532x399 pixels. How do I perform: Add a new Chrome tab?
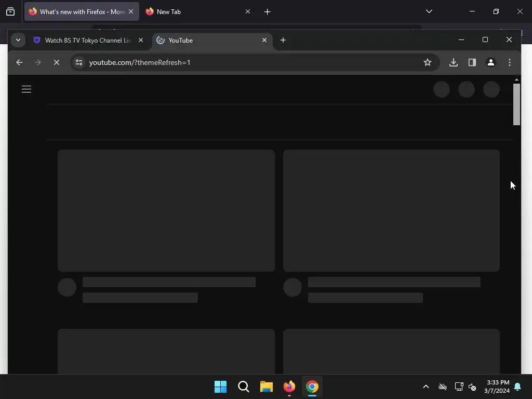(283, 41)
